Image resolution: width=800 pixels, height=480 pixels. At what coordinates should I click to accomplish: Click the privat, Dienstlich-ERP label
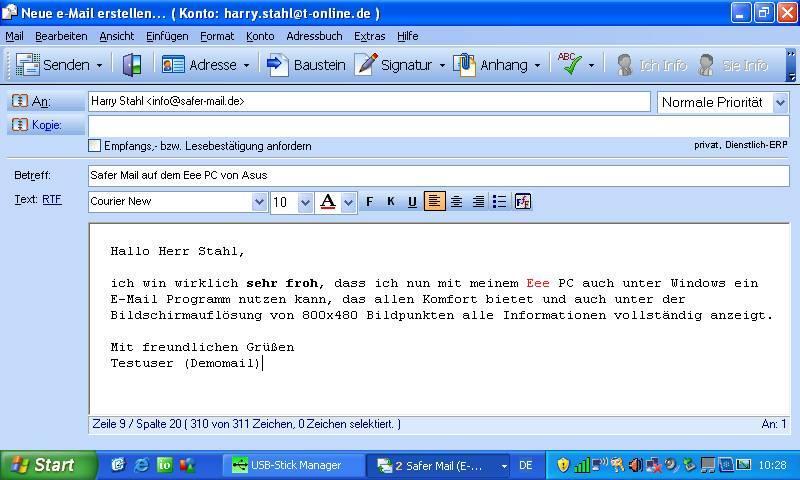(x=740, y=145)
